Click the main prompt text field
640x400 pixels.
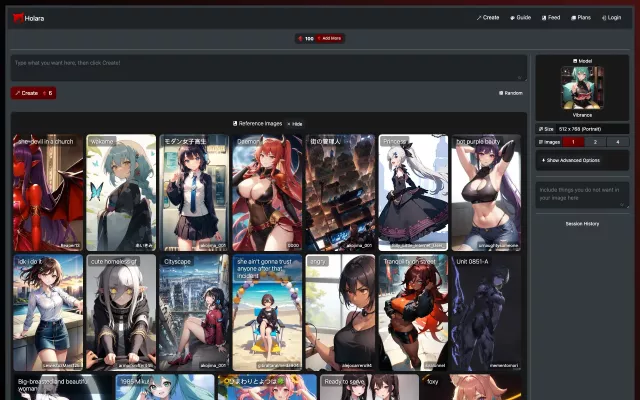tap(268, 67)
